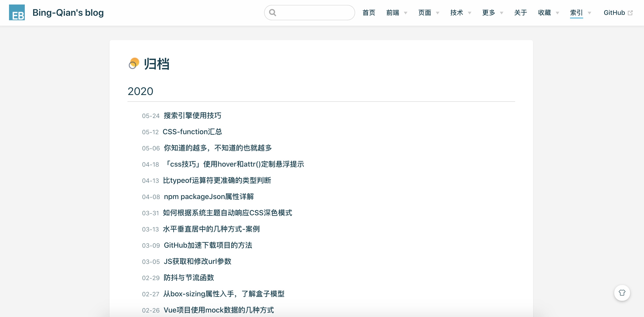This screenshot has width=644, height=317.
Task: Open the 关于 page
Action: [521, 12]
